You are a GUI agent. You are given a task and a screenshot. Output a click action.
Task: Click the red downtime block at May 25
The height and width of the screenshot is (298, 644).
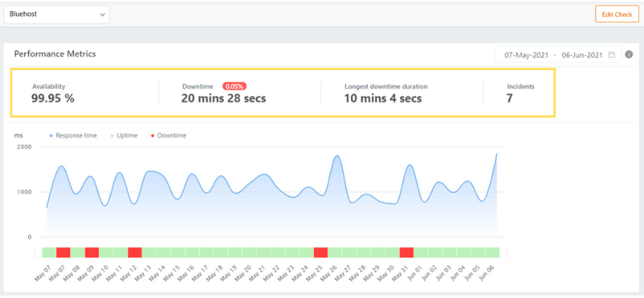click(320, 252)
